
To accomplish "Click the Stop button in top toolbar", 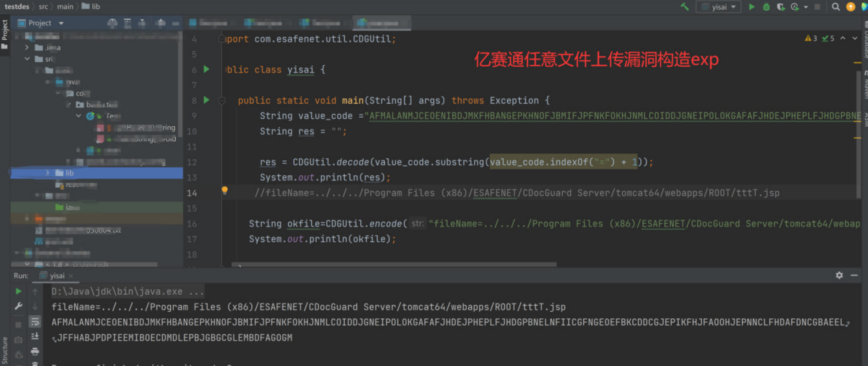I will 817,7.
